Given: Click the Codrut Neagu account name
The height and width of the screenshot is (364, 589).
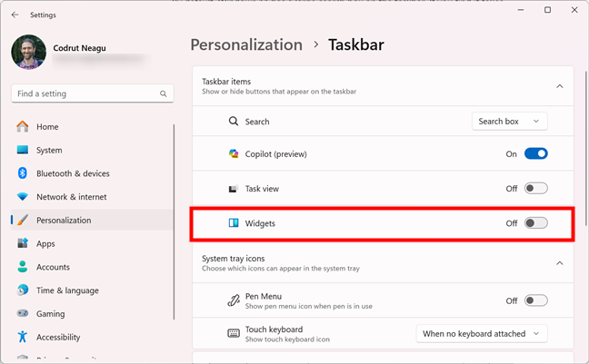Looking at the screenshot, I should coord(79,48).
